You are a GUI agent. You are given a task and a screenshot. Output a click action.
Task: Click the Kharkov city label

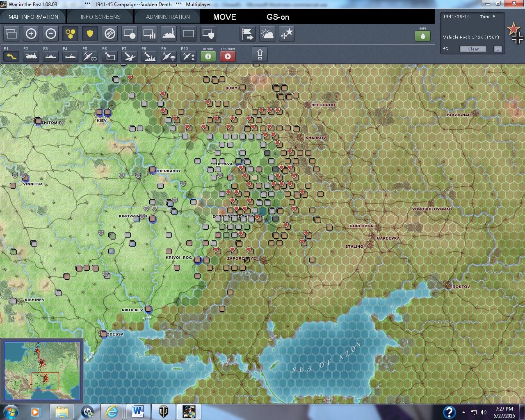pos(315,138)
